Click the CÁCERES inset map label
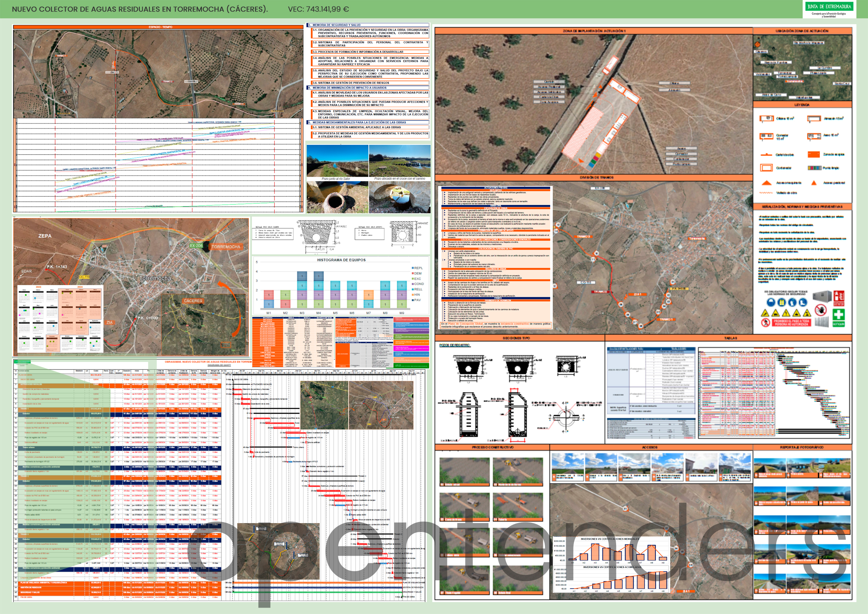The width and height of the screenshot is (868, 614). [193, 301]
